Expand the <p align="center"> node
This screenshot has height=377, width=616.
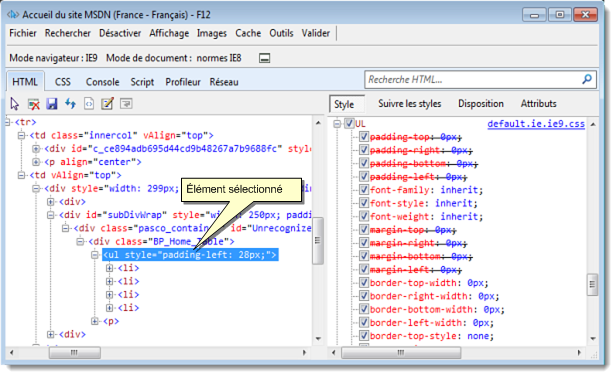36,162
